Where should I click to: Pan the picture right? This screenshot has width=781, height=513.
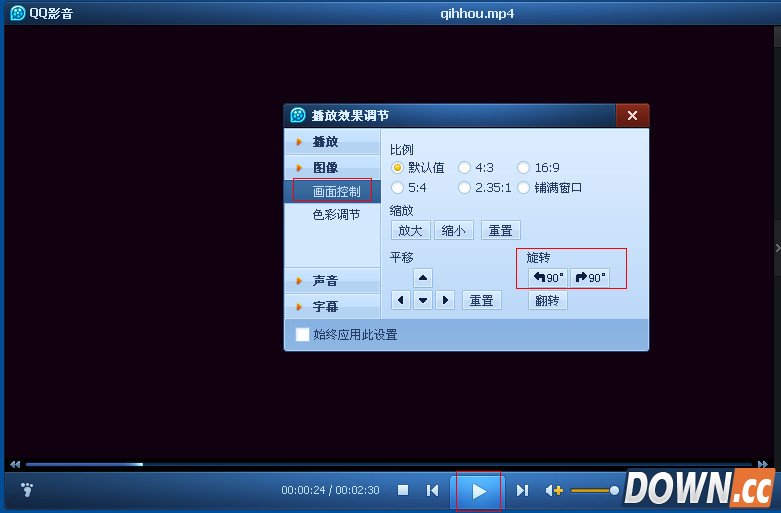(x=445, y=300)
